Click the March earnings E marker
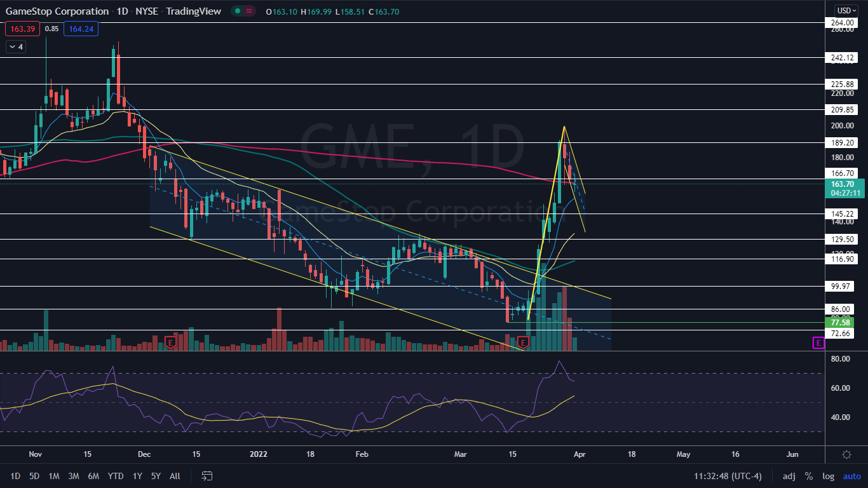The height and width of the screenshot is (488, 868). 523,342
